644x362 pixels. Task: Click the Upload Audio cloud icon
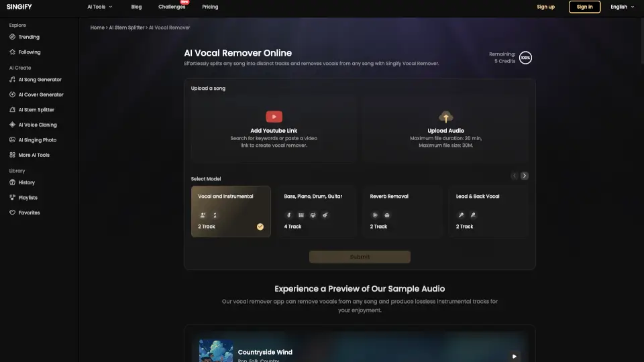[445, 117]
